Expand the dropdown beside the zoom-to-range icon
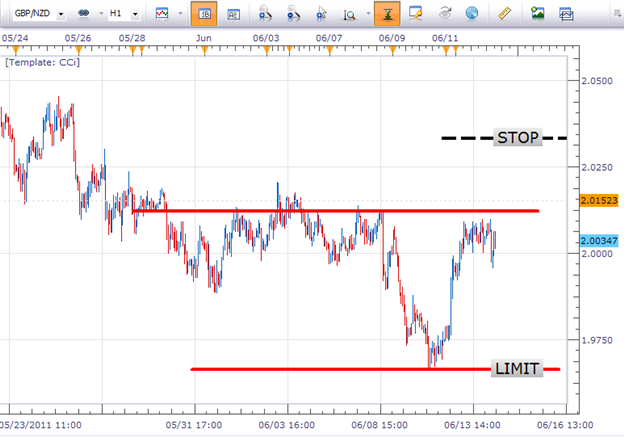624x437 pixels. coord(368,14)
